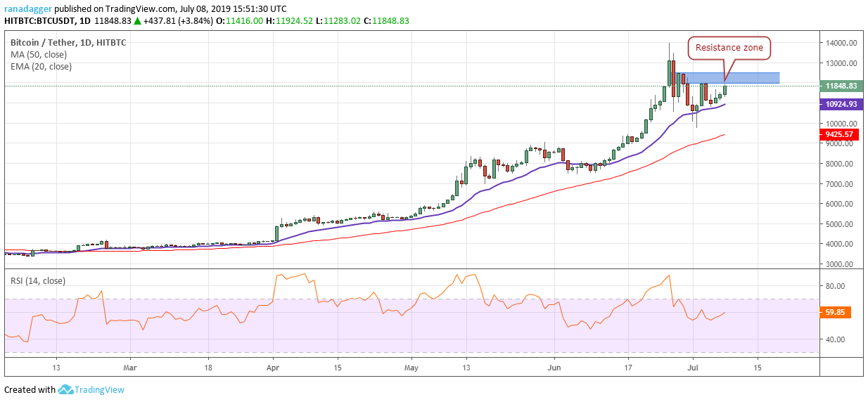868x402 pixels.
Task: Select the EMA (20, close) indicator label
Action: click(x=41, y=67)
